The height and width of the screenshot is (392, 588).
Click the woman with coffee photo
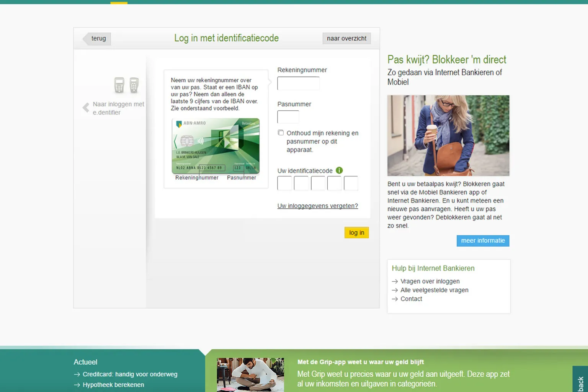click(x=448, y=136)
